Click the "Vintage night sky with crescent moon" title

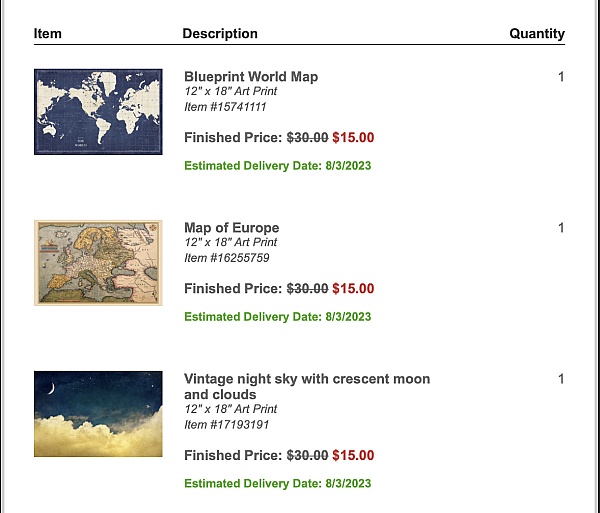pos(307,379)
